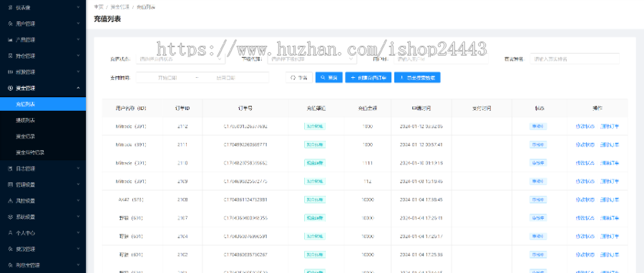Expand the 系统设置 menu chevron

tap(78, 217)
